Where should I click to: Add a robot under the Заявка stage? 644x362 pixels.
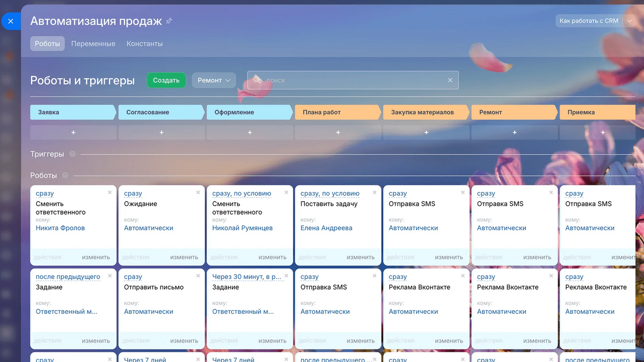tap(73, 132)
